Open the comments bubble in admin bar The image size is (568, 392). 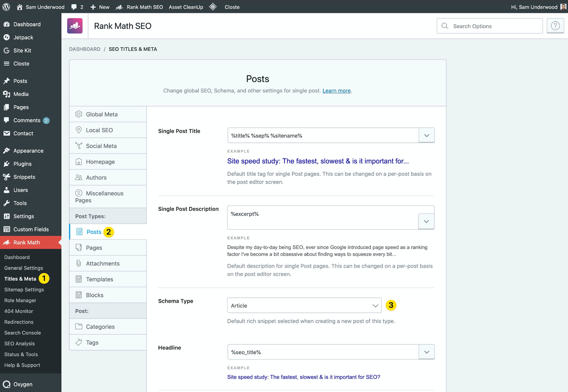(x=77, y=7)
